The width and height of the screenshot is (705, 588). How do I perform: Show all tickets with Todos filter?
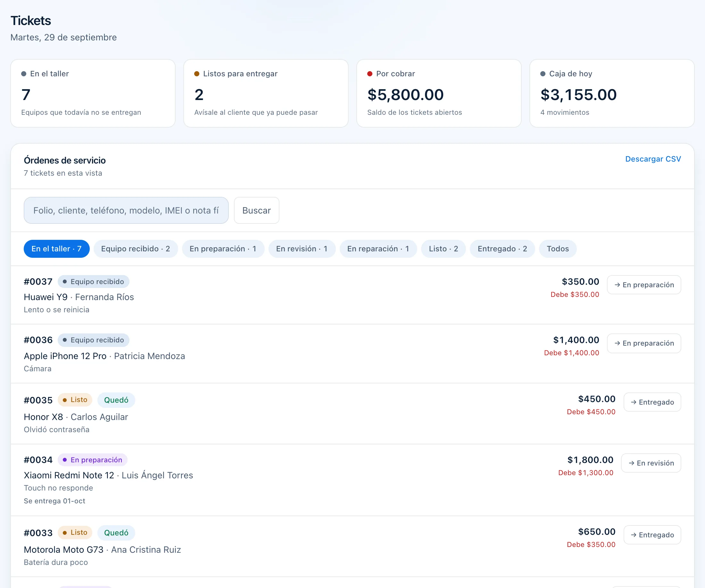[x=558, y=248]
